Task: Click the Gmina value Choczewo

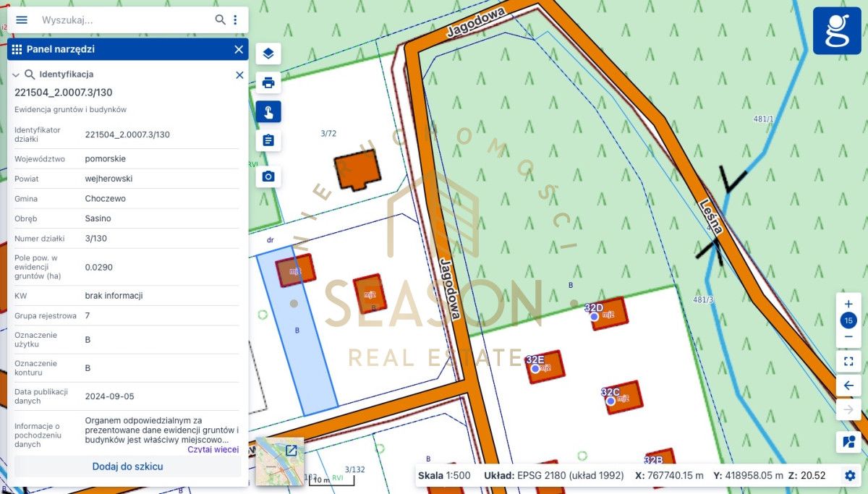Action: click(105, 198)
